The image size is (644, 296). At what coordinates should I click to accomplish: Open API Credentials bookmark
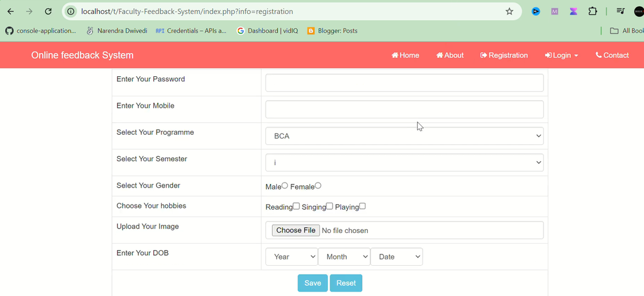[191, 30]
